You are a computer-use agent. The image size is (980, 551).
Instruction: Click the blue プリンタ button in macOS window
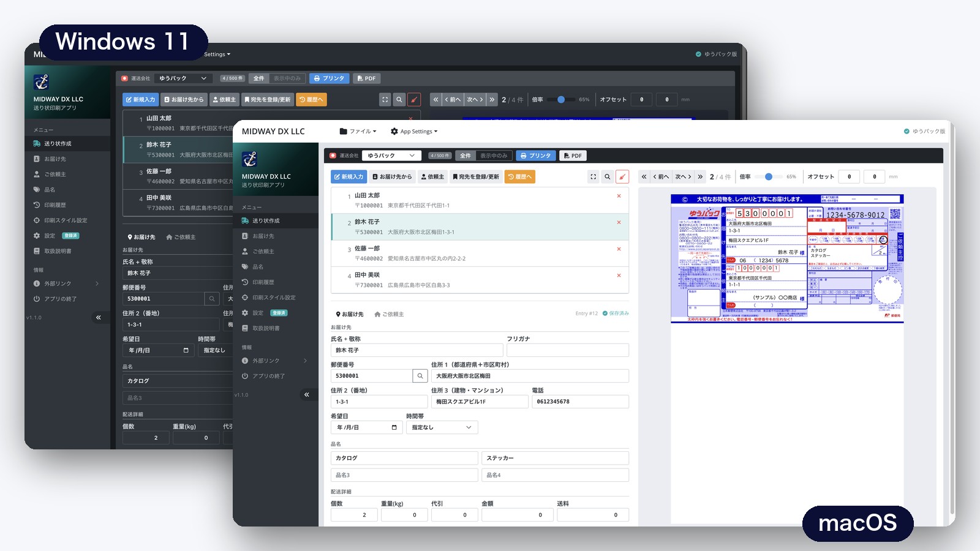click(536, 156)
